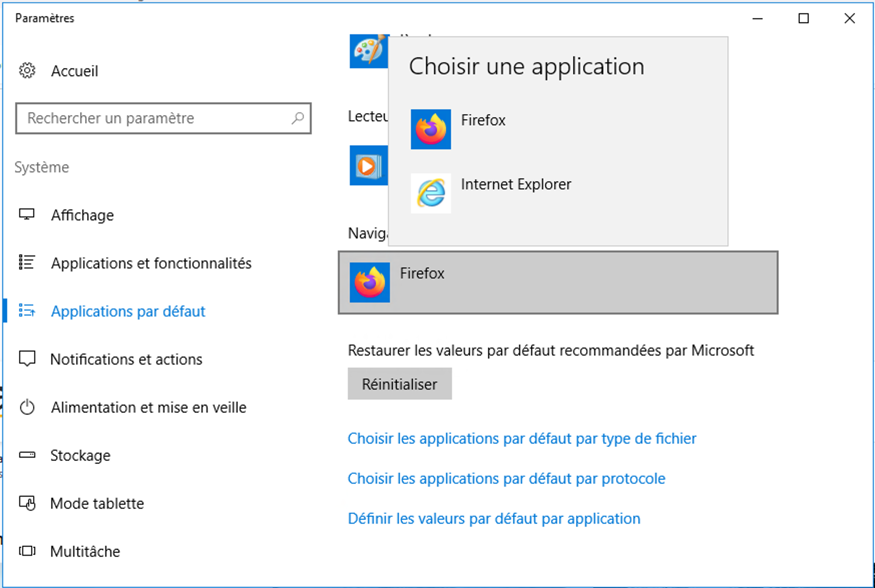Click the Accueil gear icon
The height and width of the screenshot is (588, 875).
[x=27, y=71]
